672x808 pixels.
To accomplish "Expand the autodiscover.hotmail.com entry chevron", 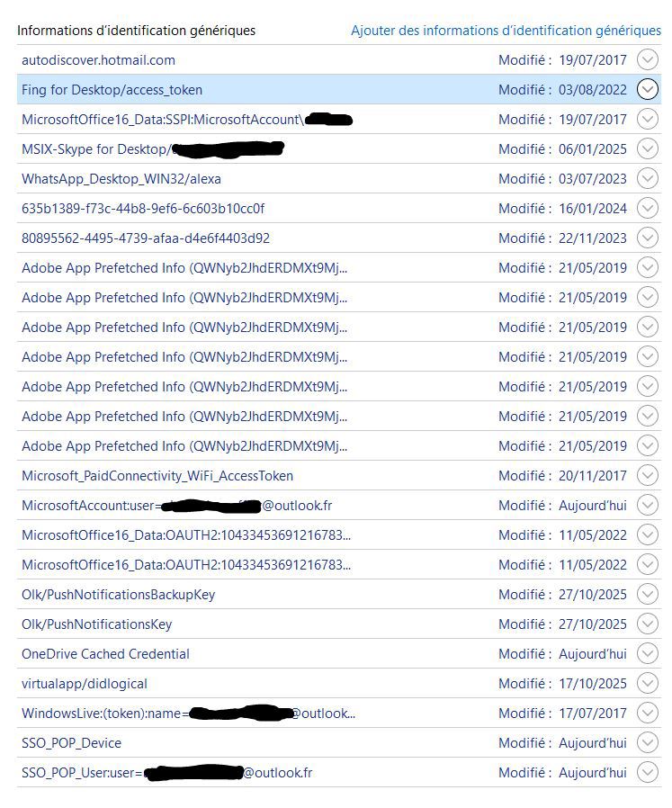I will 648,59.
